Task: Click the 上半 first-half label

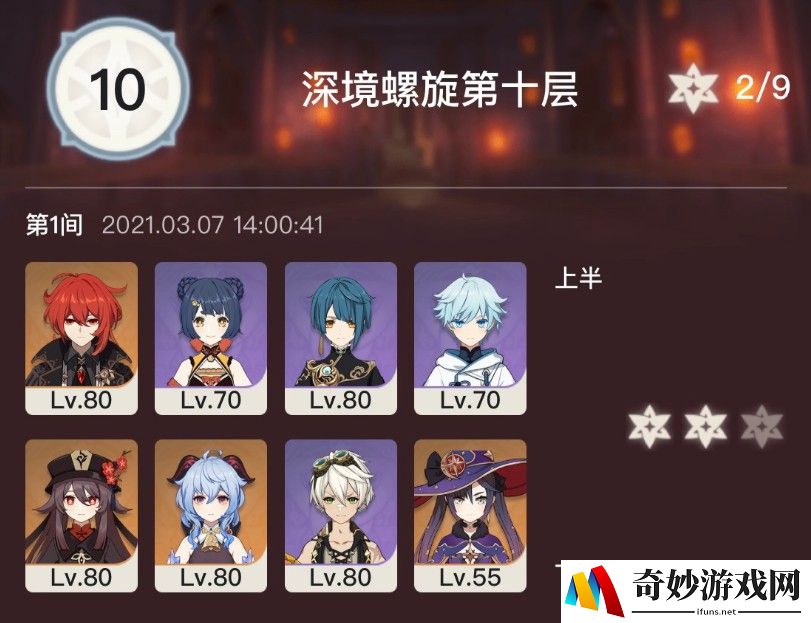Action: pos(578,278)
